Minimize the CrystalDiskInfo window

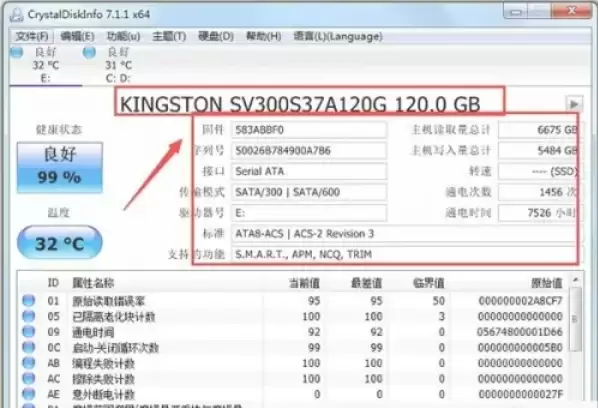(x=516, y=11)
